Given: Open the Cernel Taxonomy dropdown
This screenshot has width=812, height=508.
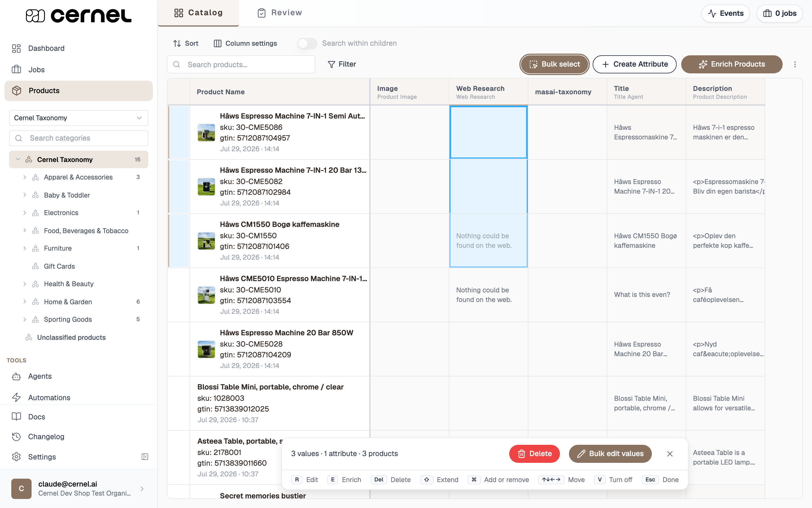Looking at the screenshot, I should pos(78,118).
